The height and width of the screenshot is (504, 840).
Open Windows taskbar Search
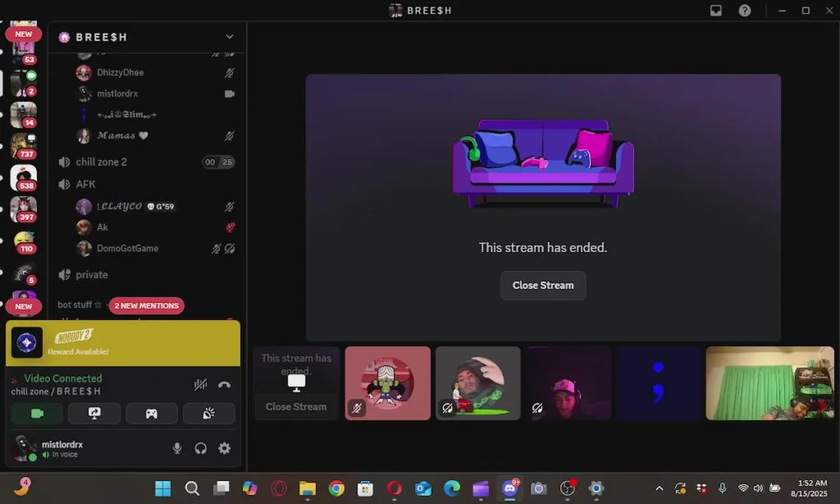coord(192,489)
